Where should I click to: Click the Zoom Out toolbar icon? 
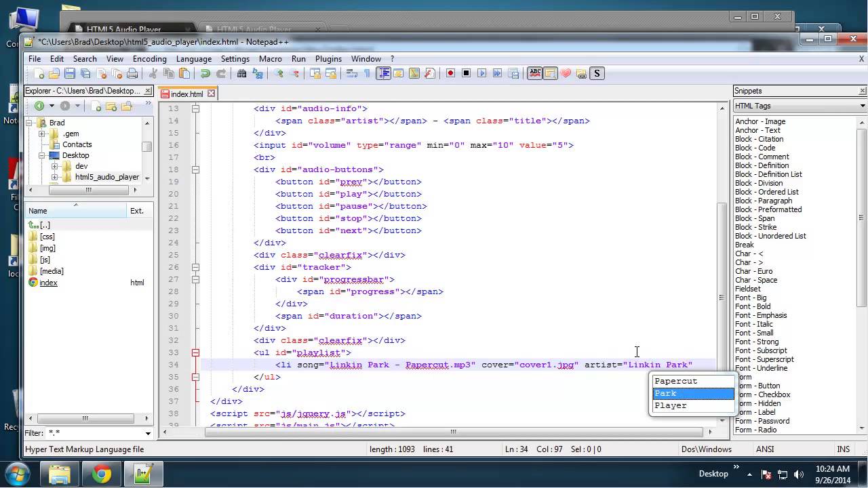click(x=294, y=73)
